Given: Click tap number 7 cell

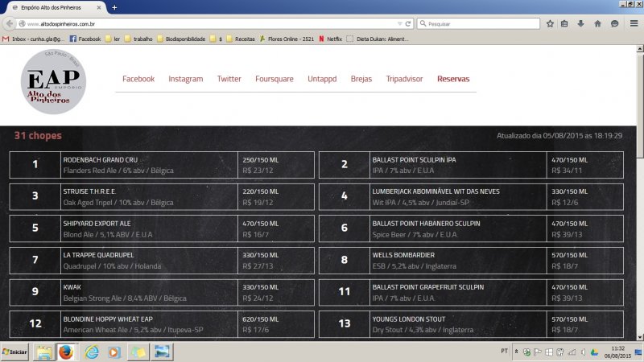Looking at the screenshot, I should [x=35, y=260].
